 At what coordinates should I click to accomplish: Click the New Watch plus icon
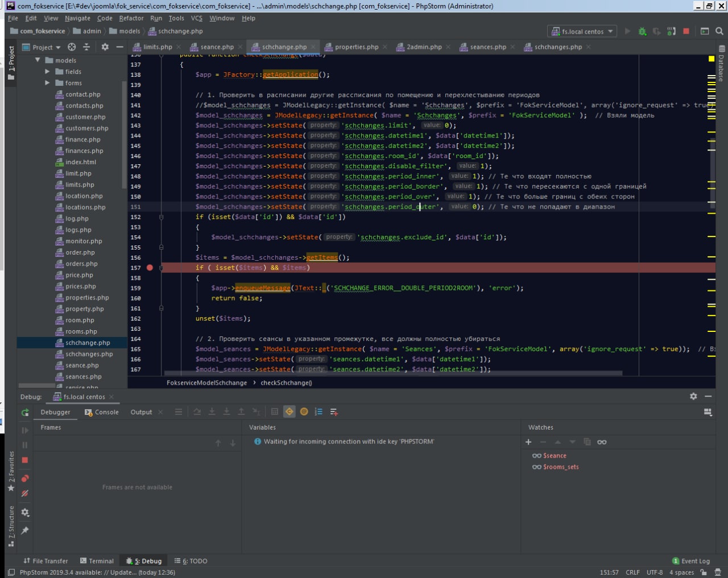tap(528, 442)
